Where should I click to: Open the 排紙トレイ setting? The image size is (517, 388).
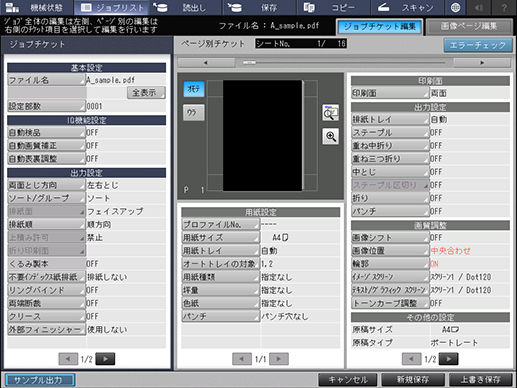pos(390,119)
